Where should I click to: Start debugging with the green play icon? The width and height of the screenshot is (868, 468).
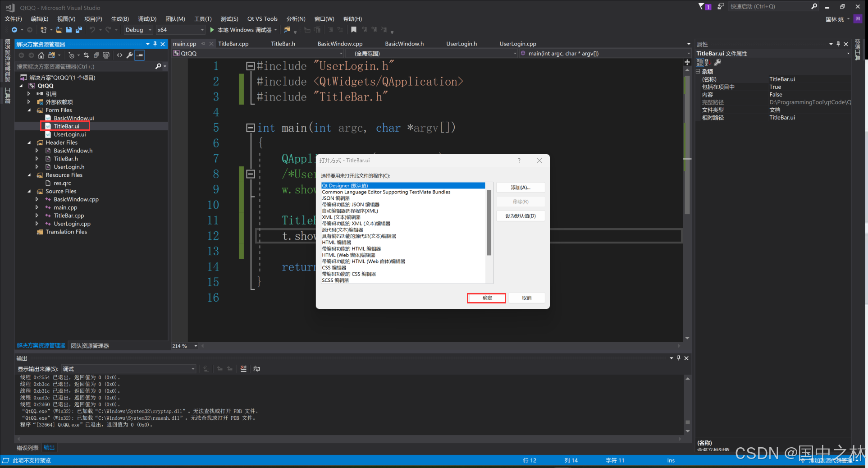212,30
